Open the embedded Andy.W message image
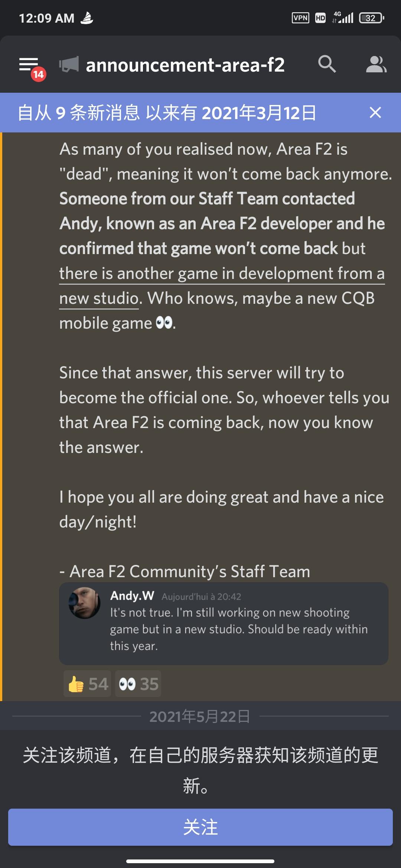This screenshot has height=868, width=401. pyautogui.click(x=224, y=624)
